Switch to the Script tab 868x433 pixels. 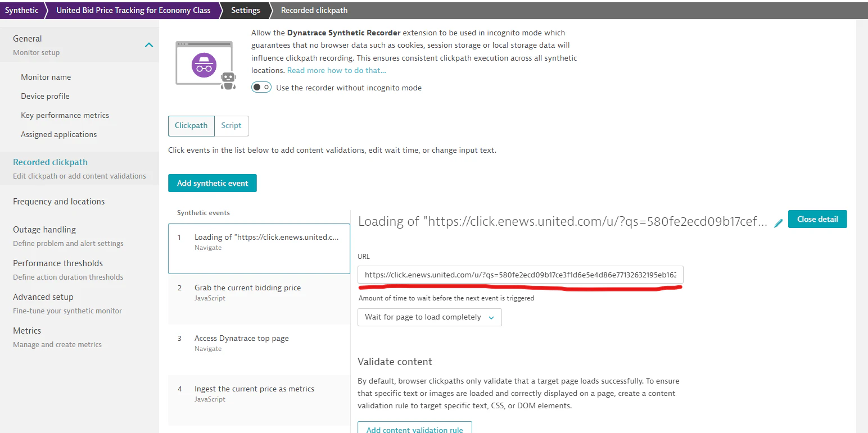point(231,126)
